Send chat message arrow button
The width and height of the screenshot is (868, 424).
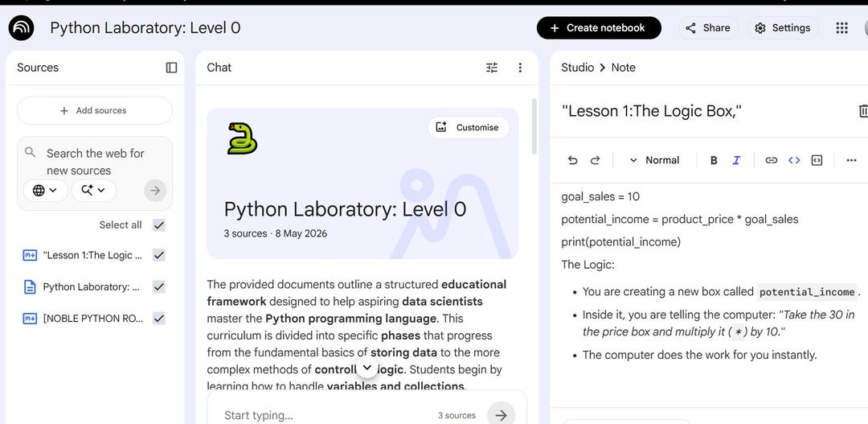pos(501,415)
